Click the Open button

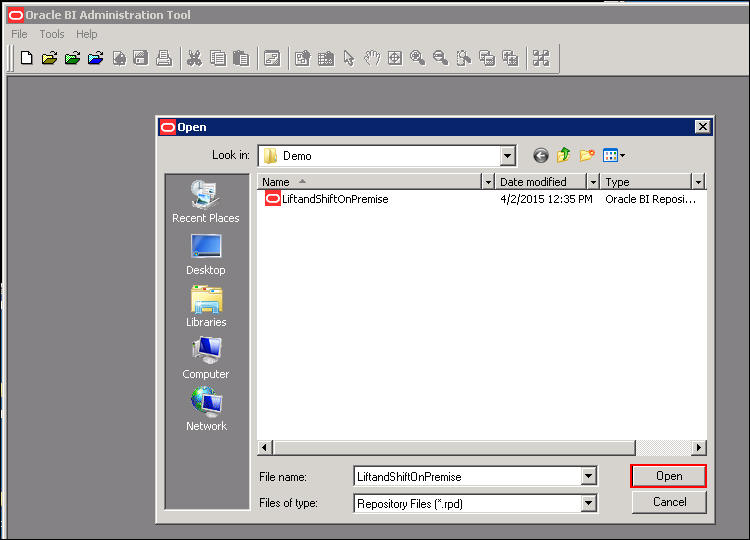click(669, 476)
